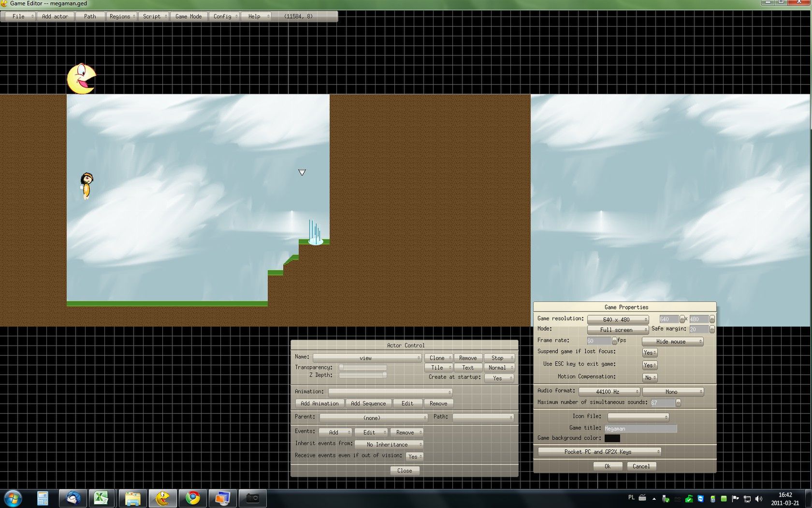Open Excel from the taskbar
The width and height of the screenshot is (812, 508).
pos(101,498)
